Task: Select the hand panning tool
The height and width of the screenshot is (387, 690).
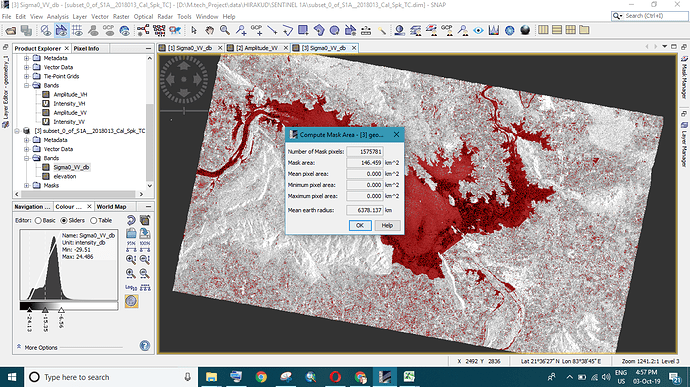Action: (209, 30)
